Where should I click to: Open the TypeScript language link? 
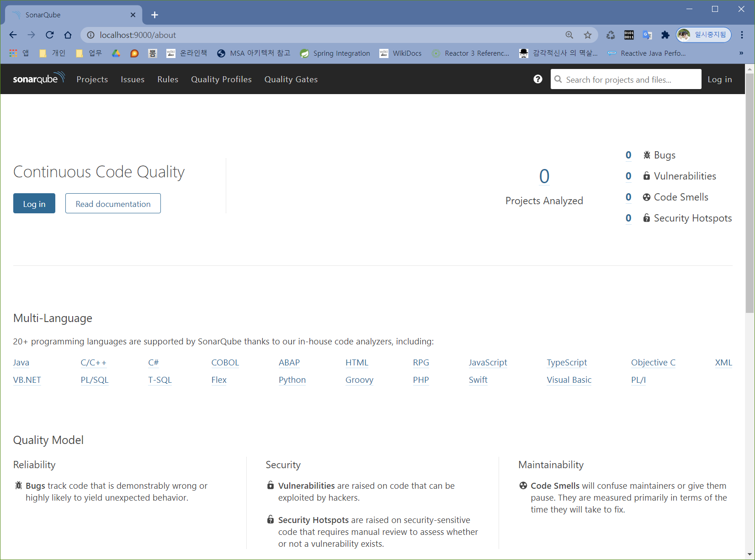click(x=567, y=363)
